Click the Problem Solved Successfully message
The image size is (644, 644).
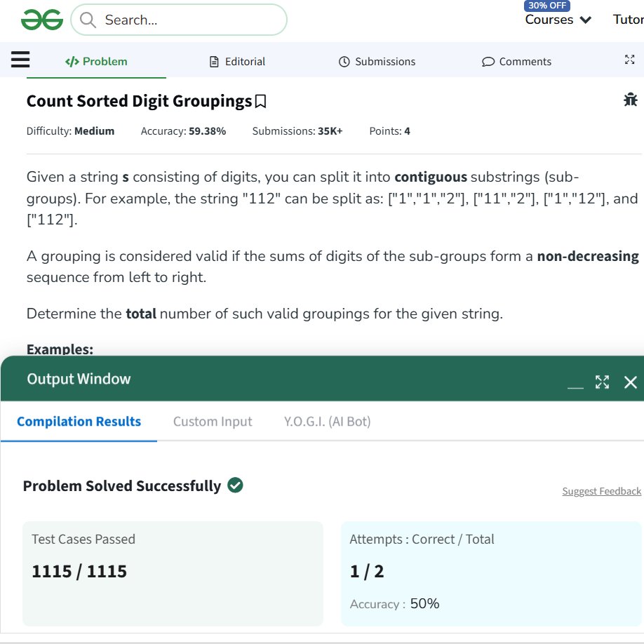pyautogui.click(x=122, y=486)
